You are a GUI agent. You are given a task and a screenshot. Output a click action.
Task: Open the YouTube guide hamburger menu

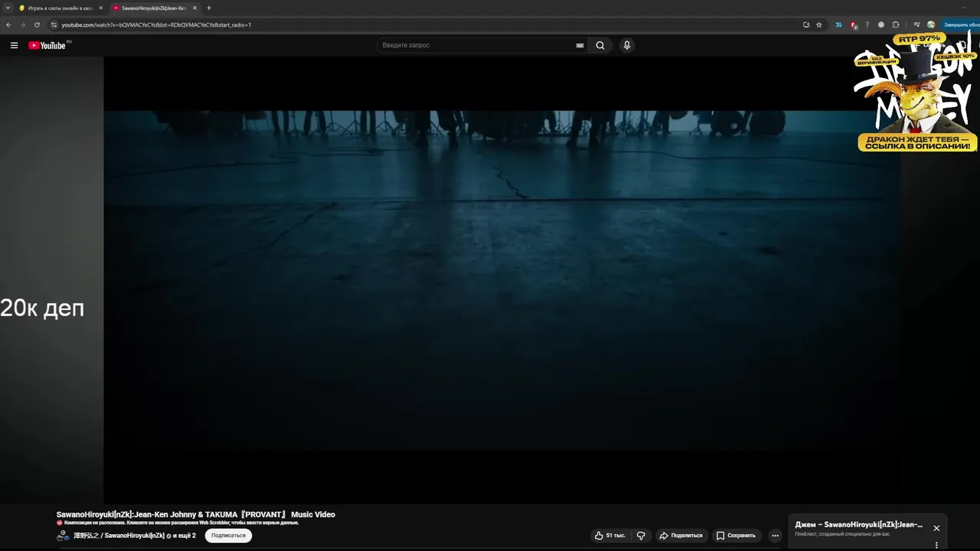pyautogui.click(x=14, y=45)
